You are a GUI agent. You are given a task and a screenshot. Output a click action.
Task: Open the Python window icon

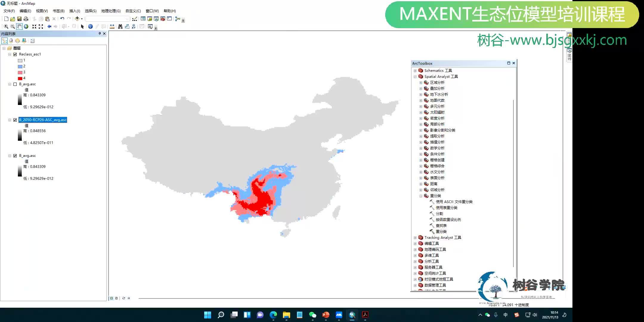pyautogui.click(x=169, y=18)
